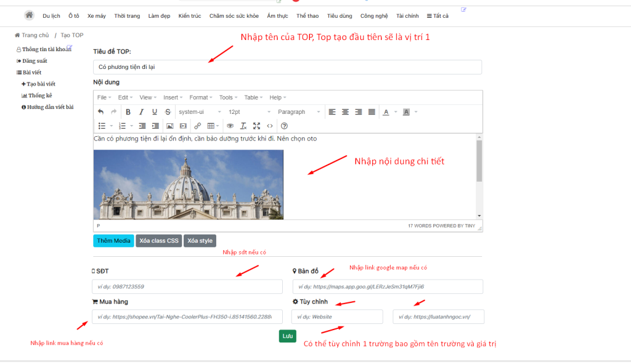Toggle strikethrough formatting in editor
631x364 pixels.
pos(168,112)
